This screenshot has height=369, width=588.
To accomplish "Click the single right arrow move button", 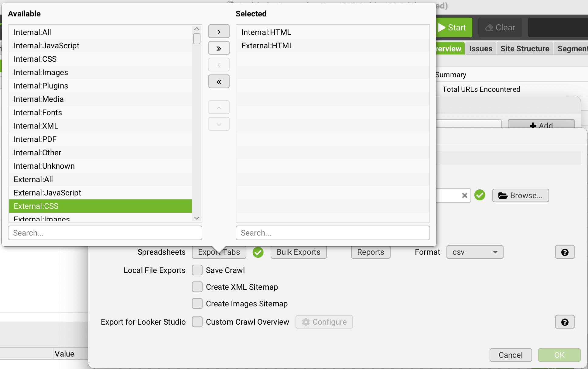I will [x=219, y=32].
